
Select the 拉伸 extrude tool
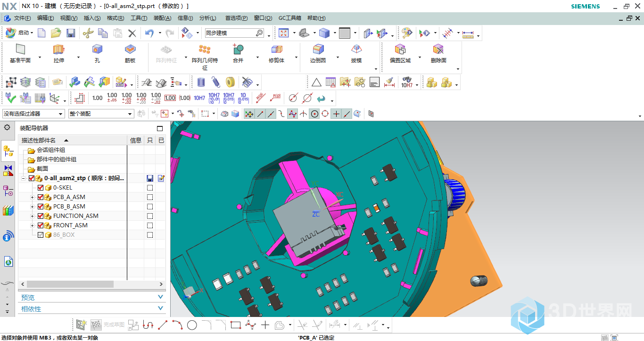[58, 54]
